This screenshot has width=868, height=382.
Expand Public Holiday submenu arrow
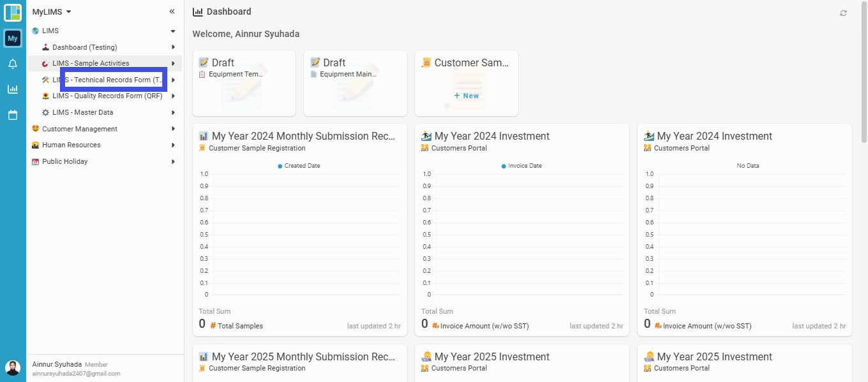173,161
